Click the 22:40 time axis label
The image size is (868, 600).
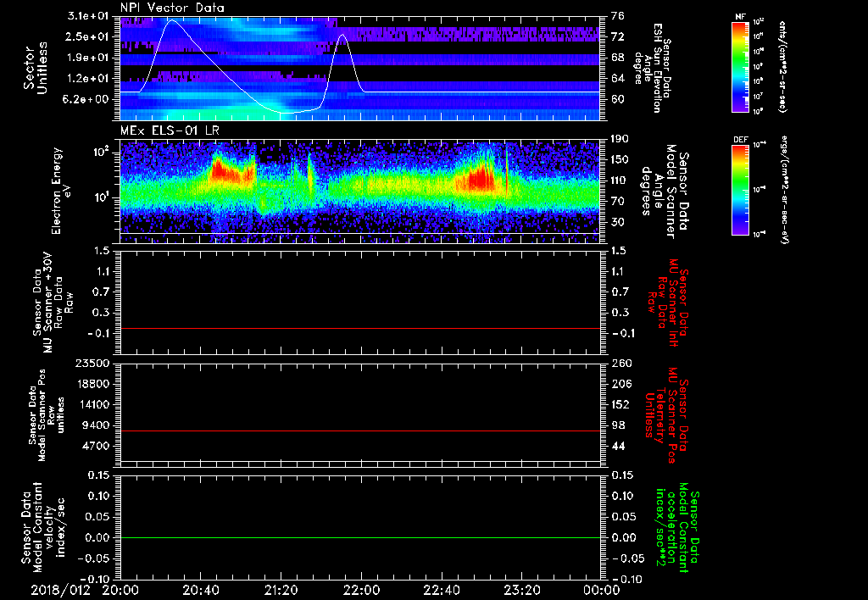[x=441, y=590]
